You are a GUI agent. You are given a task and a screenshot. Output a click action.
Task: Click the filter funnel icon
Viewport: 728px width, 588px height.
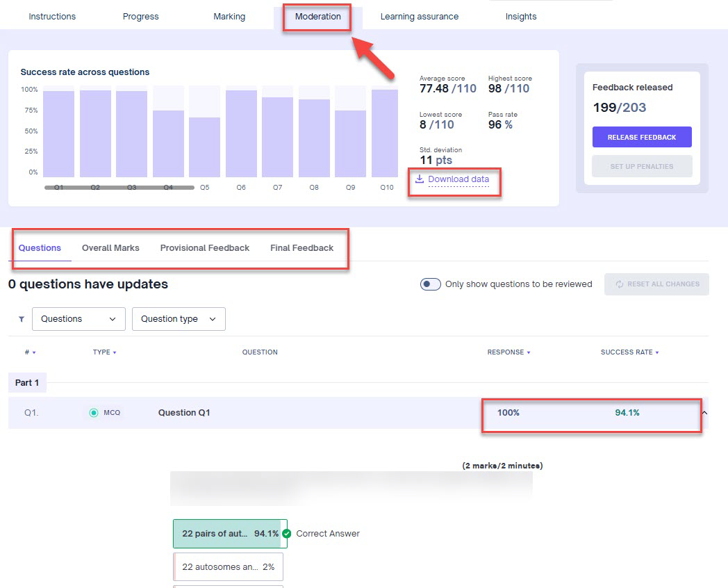[22, 319]
